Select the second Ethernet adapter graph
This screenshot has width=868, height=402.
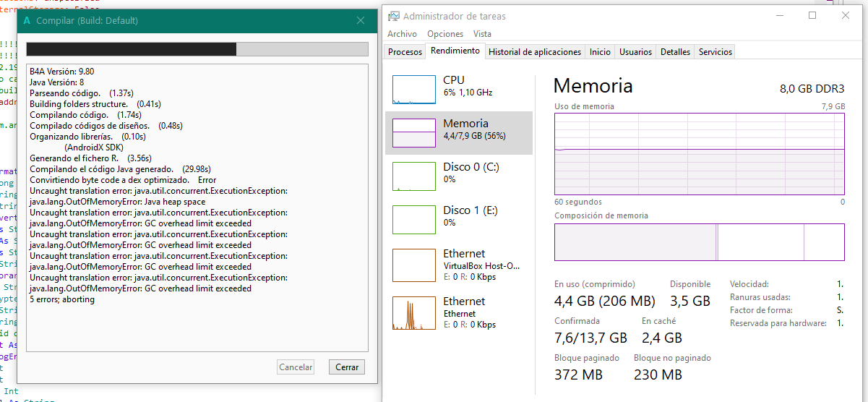pyautogui.click(x=414, y=313)
